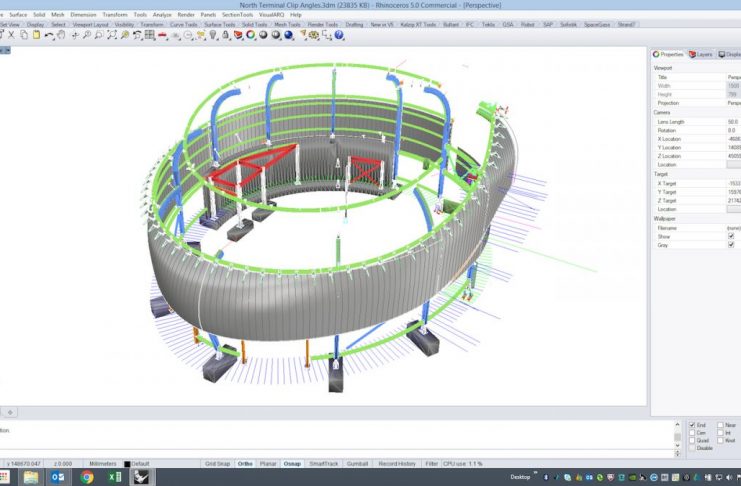This screenshot has height=486, width=741.
Task: Uncheck the End osnap checkbox
Action: [692, 425]
